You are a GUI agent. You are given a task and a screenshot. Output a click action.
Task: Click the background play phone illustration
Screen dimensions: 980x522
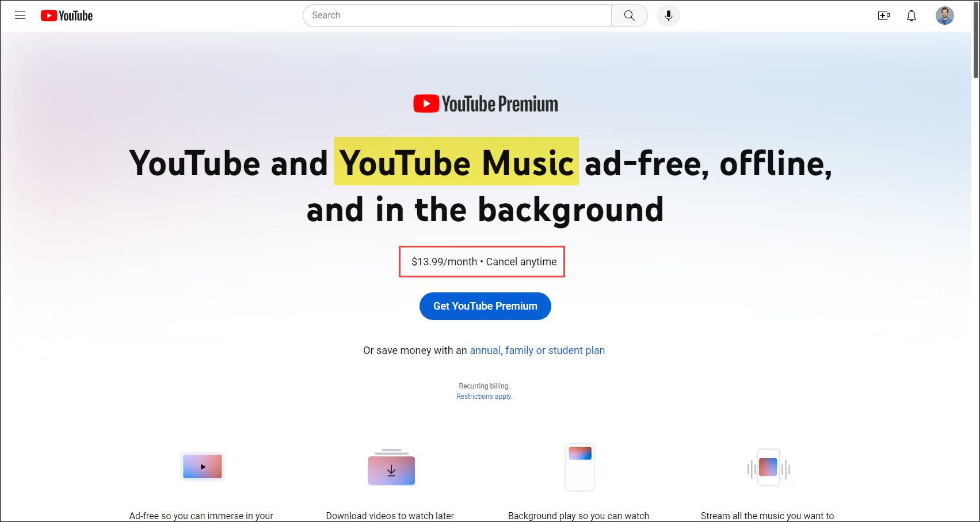pyautogui.click(x=579, y=467)
